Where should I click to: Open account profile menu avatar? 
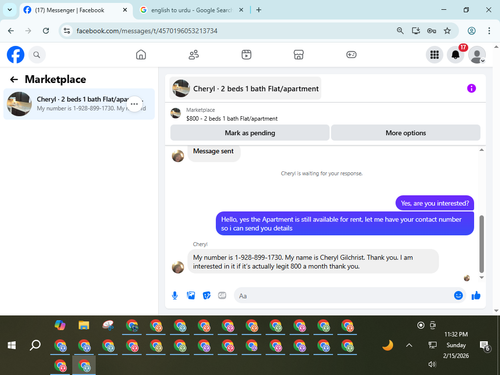[477, 55]
